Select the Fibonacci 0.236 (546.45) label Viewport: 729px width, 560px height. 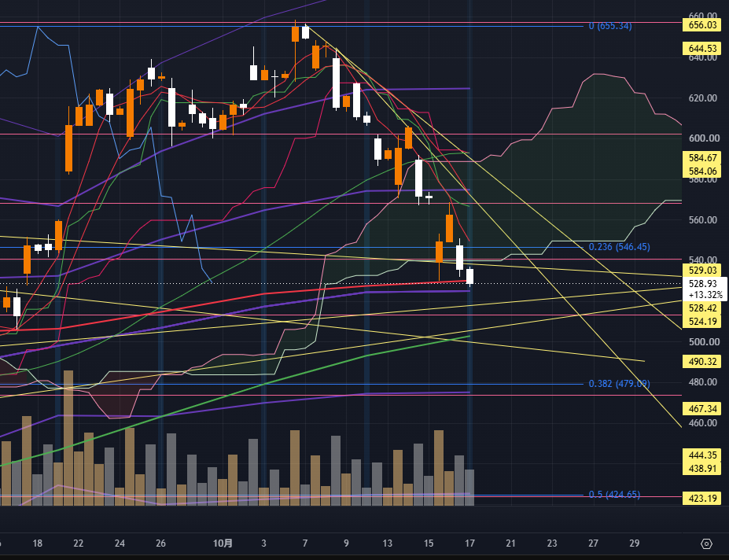point(619,247)
